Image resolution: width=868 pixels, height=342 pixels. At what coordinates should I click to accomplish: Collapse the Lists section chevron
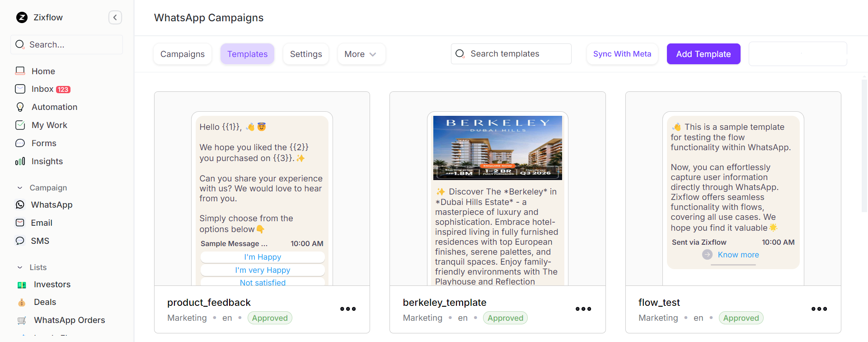tap(20, 267)
